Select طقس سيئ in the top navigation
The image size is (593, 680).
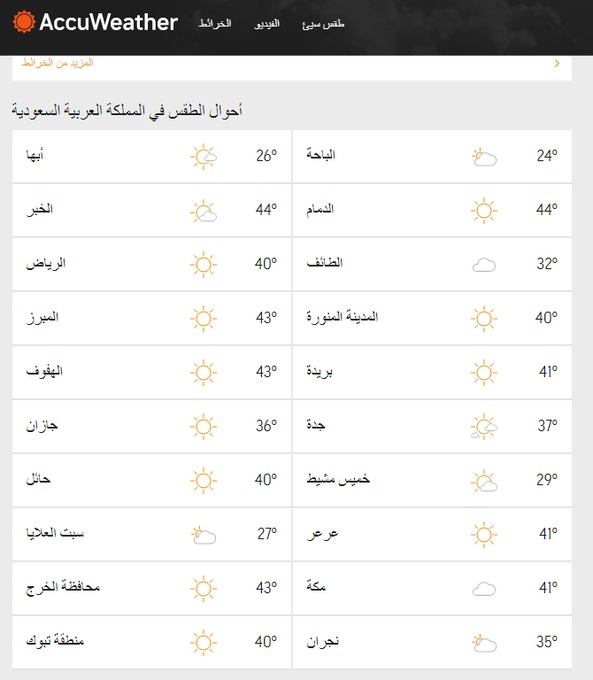click(x=323, y=23)
